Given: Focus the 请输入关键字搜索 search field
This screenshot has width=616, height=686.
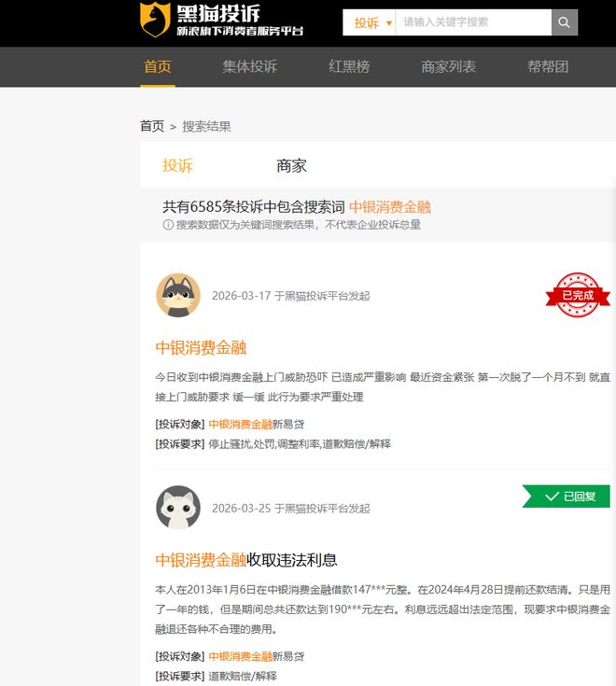Looking at the screenshot, I should click(x=473, y=22).
